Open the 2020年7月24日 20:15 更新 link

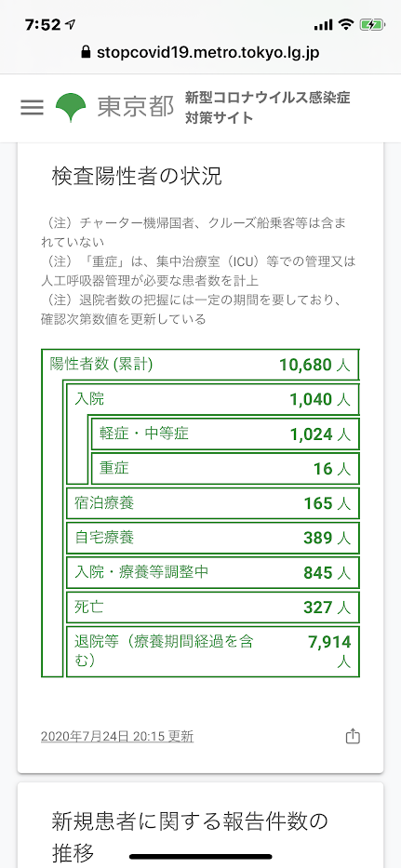click(x=117, y=736)
